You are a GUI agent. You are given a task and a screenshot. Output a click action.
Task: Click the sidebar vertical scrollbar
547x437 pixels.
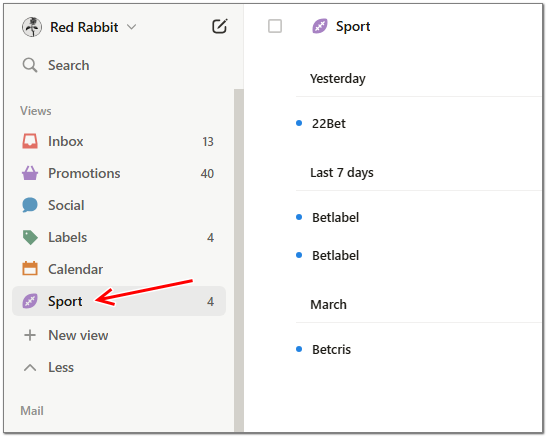click(x=239, y=260)
